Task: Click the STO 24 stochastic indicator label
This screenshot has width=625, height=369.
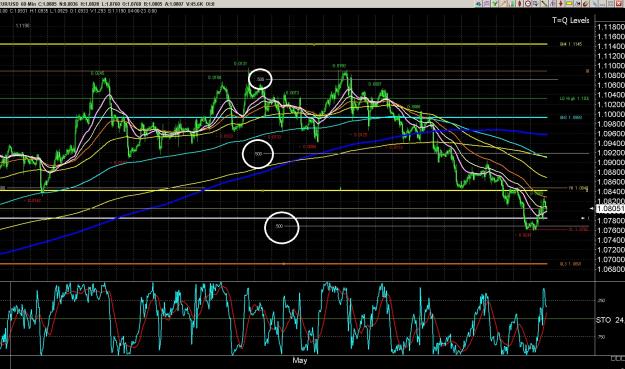Action: click(610, 320)
